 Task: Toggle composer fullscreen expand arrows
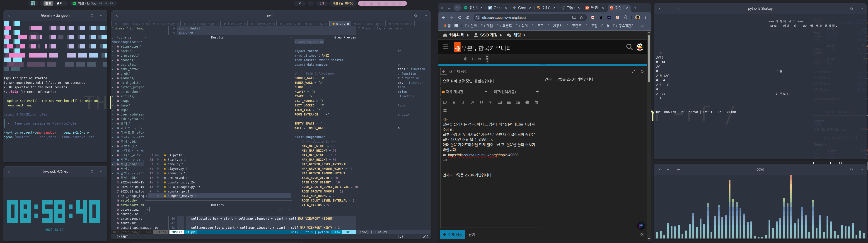633,72
